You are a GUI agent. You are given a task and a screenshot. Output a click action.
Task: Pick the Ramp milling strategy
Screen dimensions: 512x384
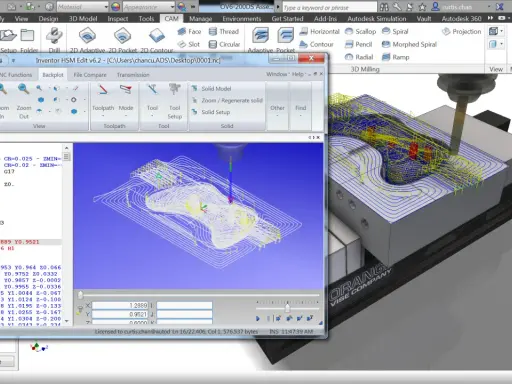point(396,57)
